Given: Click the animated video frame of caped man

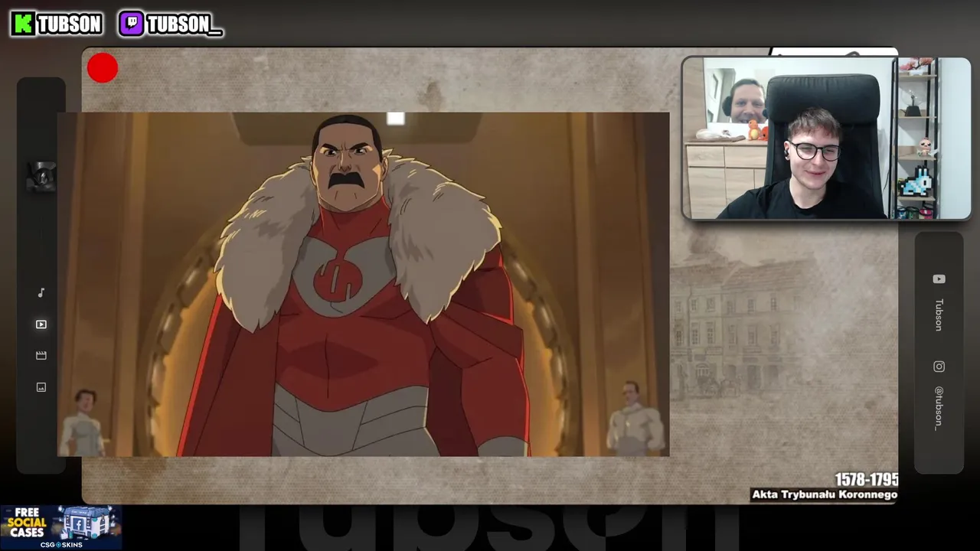Looking at the screenshot, I should [363, 285].
